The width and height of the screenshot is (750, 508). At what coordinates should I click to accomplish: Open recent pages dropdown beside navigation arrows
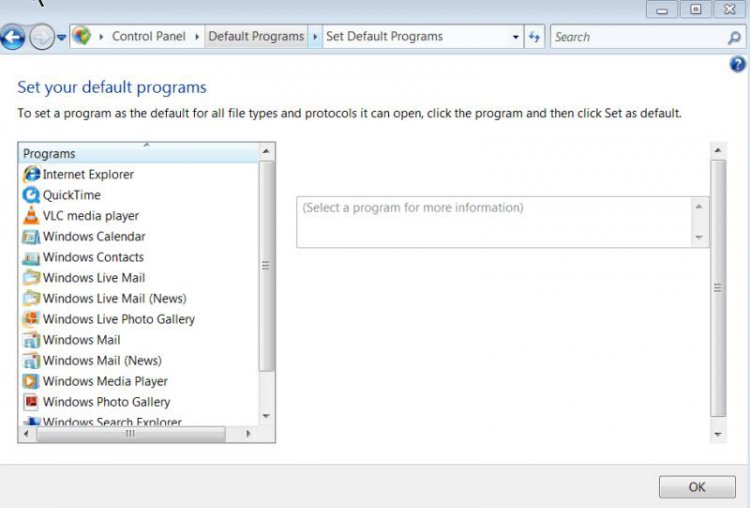pyautogui.click(x=61, y=37)
